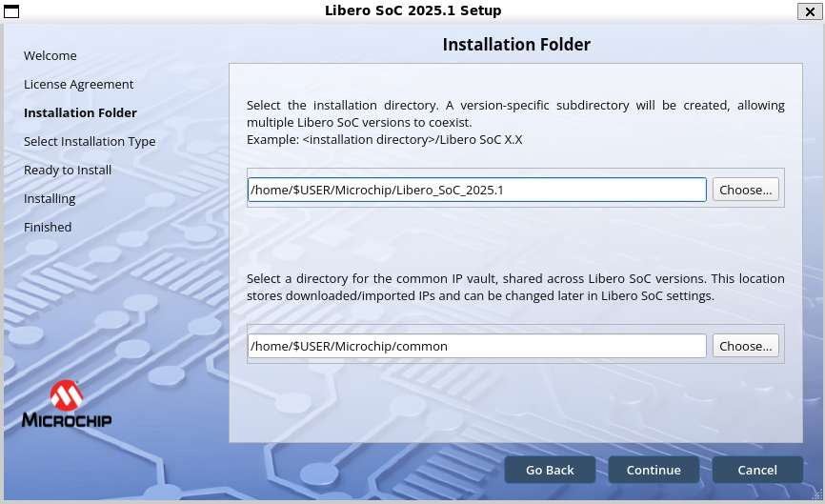The width and height of the screenshot is (825, 504).
Task: Select the License Agreement step
Action: (x=78, y=84)
